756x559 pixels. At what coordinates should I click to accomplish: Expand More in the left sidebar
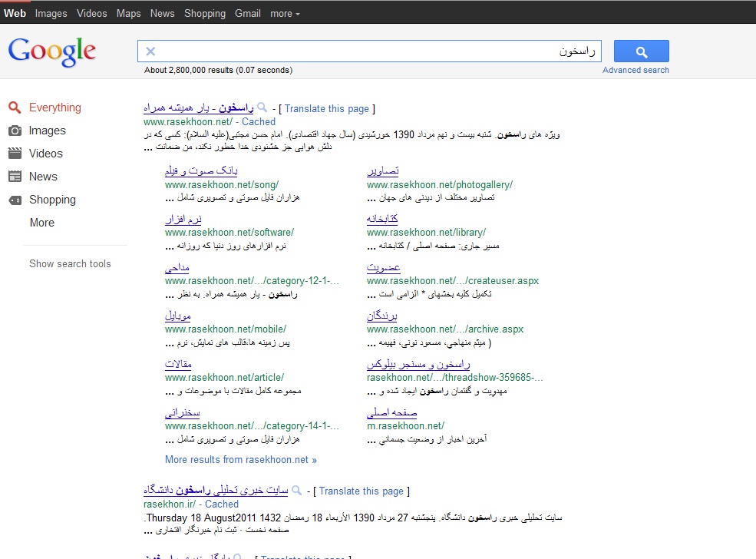point(42,223)
